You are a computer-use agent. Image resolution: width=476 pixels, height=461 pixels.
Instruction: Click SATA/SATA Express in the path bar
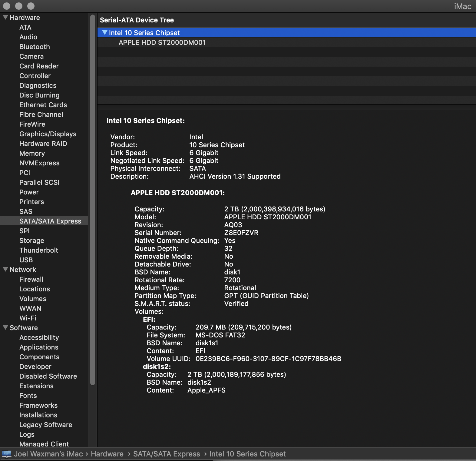coord(167,454)
